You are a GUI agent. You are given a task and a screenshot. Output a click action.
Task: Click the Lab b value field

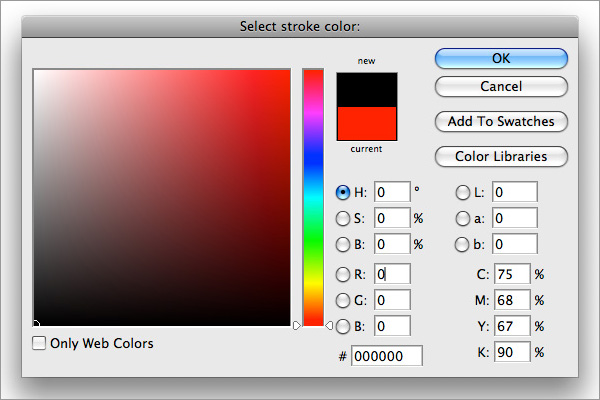click(515, 244)
